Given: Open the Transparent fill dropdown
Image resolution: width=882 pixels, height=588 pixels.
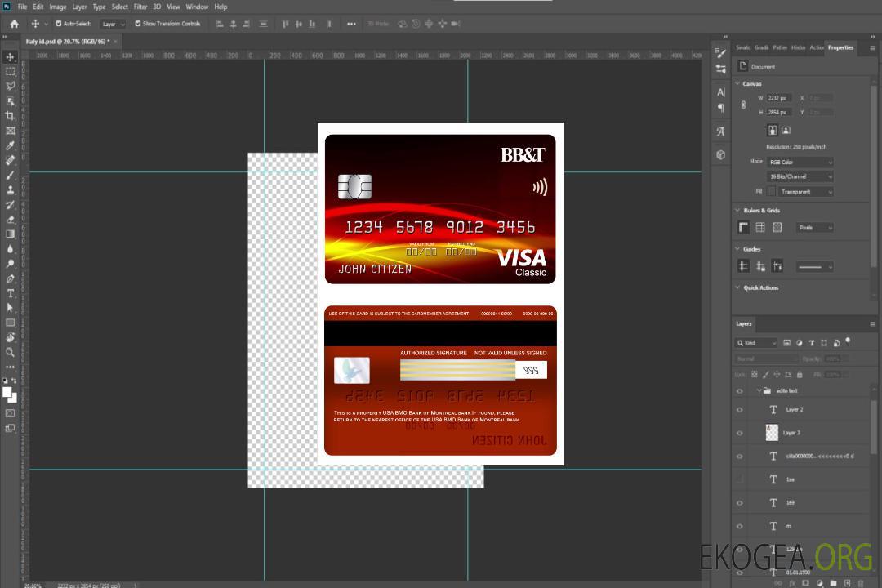Looking at the screenshot, I should click(x=805, y=192).
